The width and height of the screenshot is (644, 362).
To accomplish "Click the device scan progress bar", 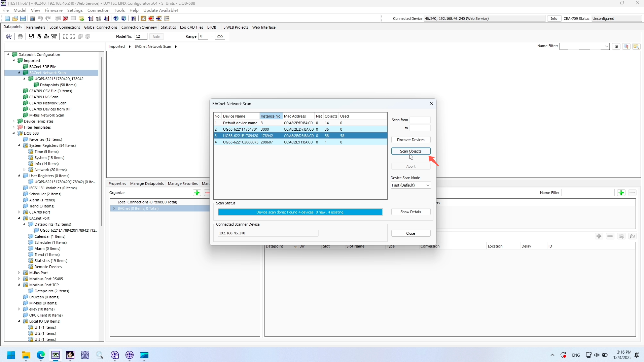I will (300, 212).
